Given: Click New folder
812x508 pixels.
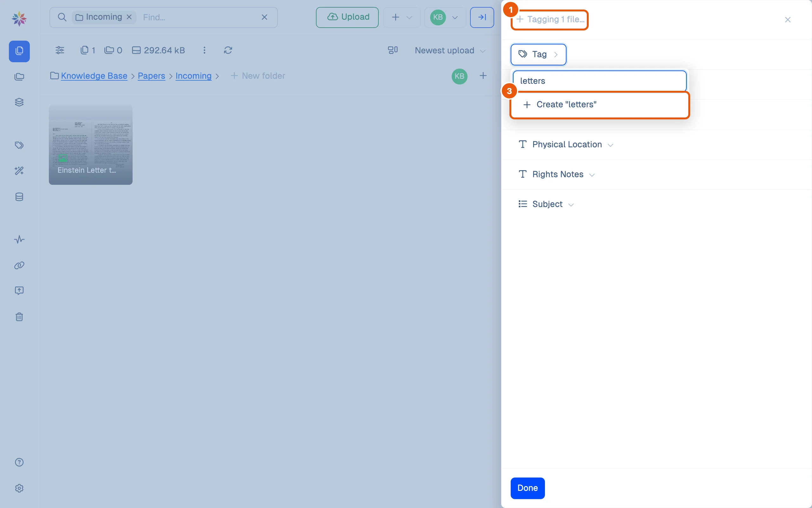Looking at the screenshot, I should [258, 76].
